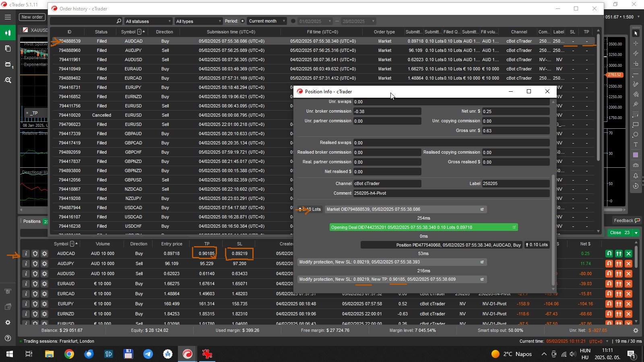Open link icon of the Opening Deal entry
This screenshot has height=362, width=644.
click(x=514, y=227)
